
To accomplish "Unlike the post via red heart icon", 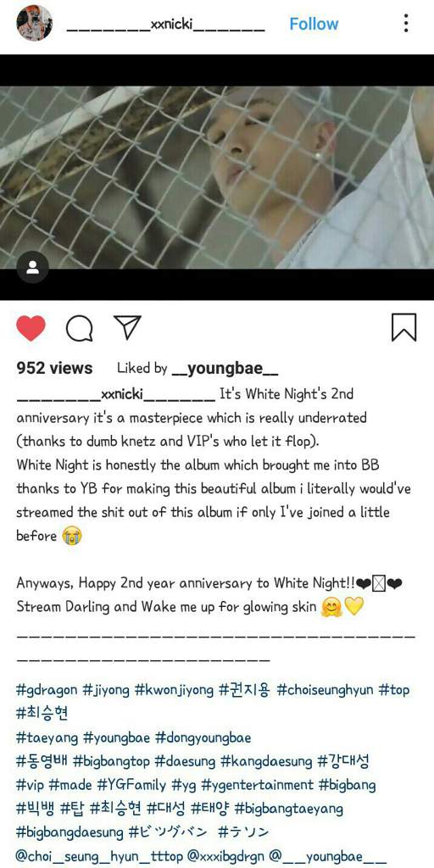I will (31, 328).
